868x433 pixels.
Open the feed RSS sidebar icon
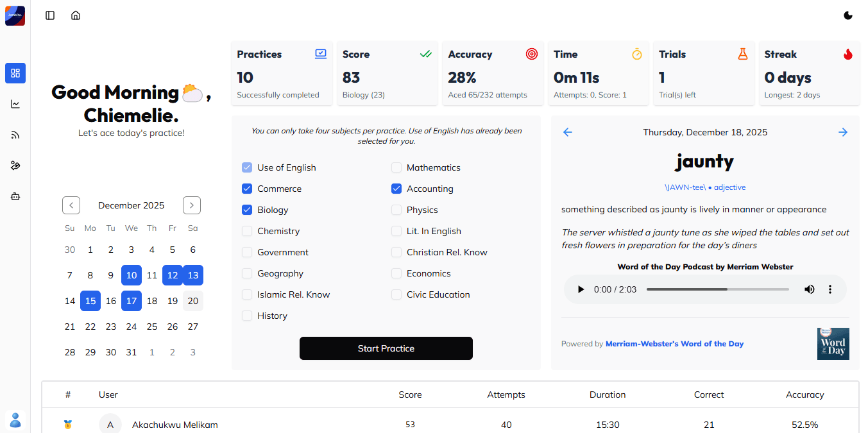coord(15,135)
